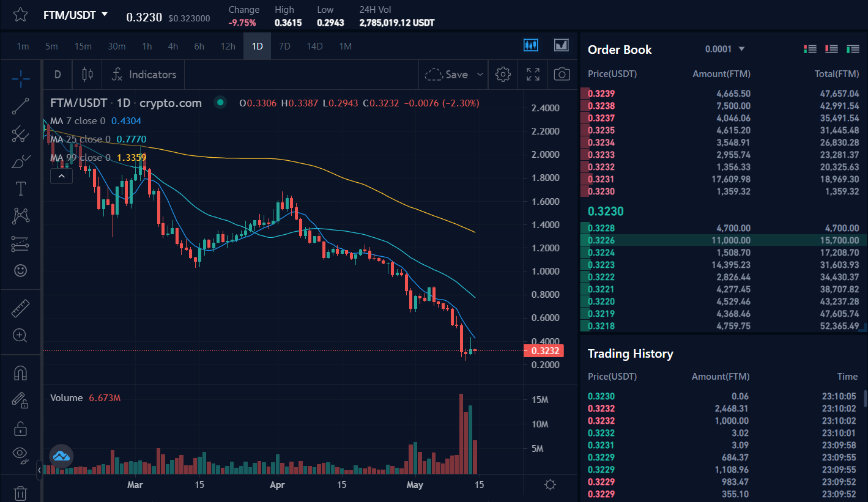The image size is (868, 502).
Task: Switch to the 7D timeframe
Action: [x=284, y=46]
